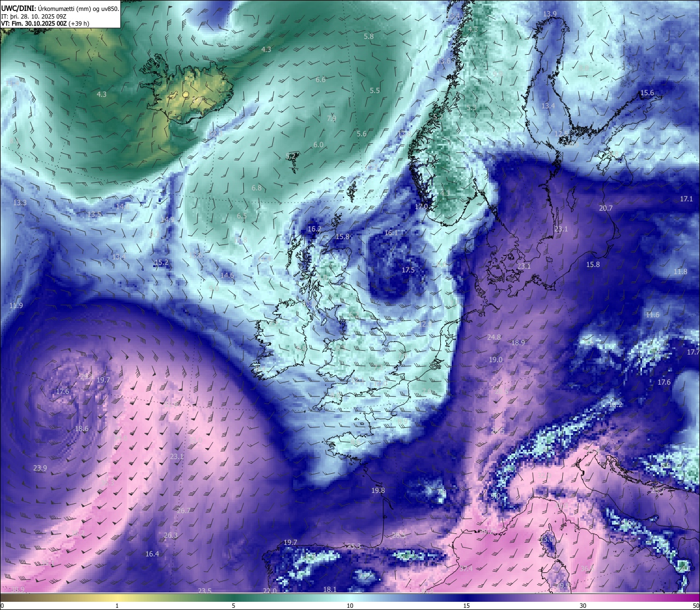
Task: Click the 6.0 value map label
Action: tap(318, 145)
